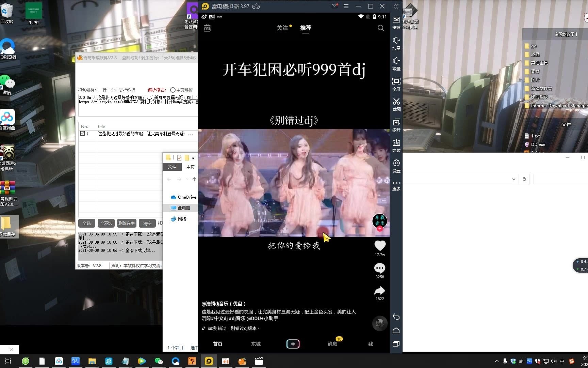Open the Douyin live 直播 icon
The image size is (588, 368).
tap(207, 28)
